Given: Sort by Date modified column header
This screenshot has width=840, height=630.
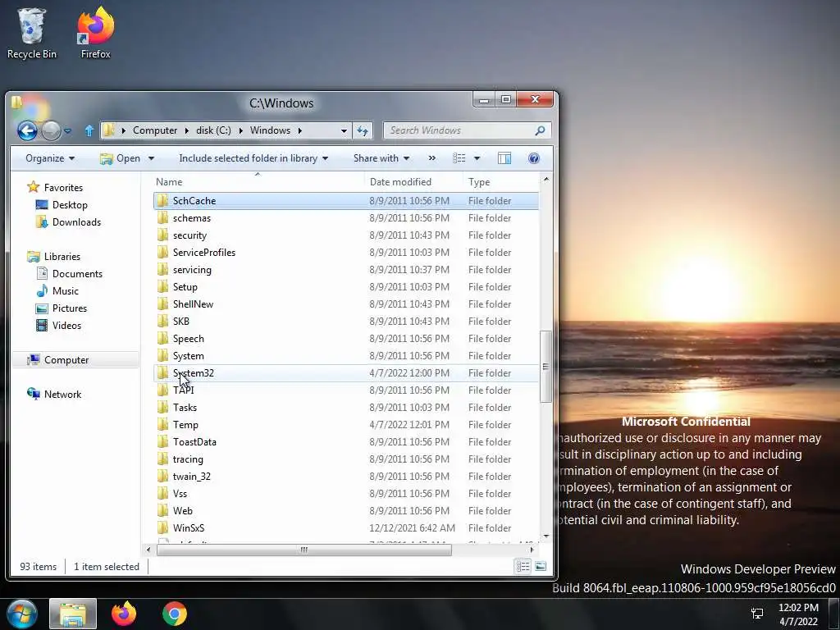Looking at the screenshot, I should 400,181.
